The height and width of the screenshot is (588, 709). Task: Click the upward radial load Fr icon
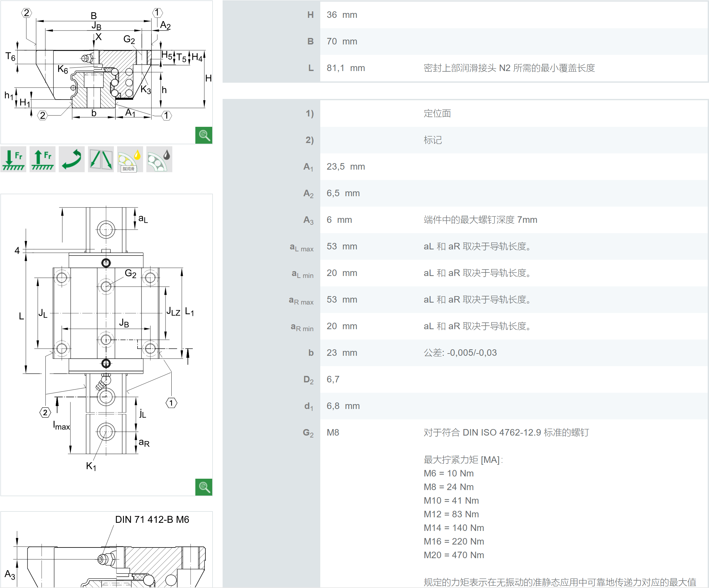[42, 159]
